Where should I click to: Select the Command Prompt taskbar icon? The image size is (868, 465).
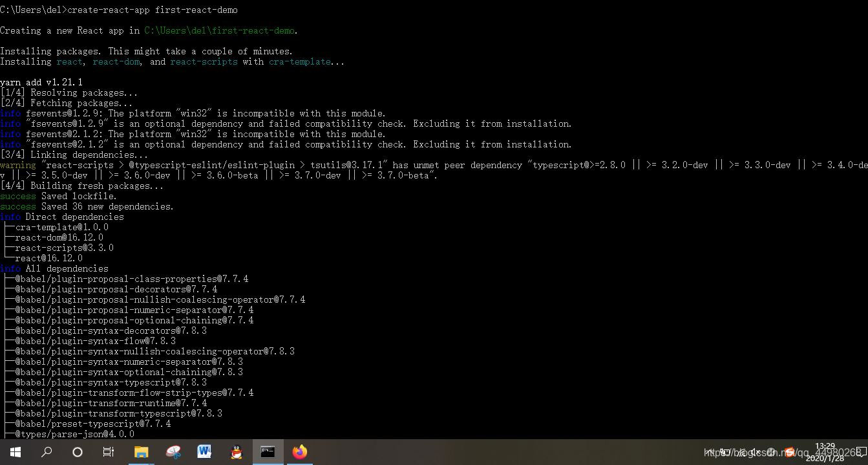(x=268, y=452)
